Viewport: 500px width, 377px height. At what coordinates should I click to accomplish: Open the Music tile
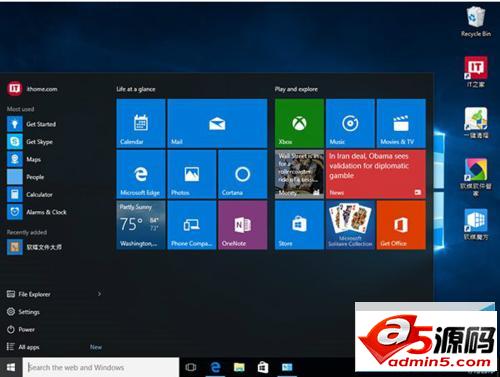350,123
